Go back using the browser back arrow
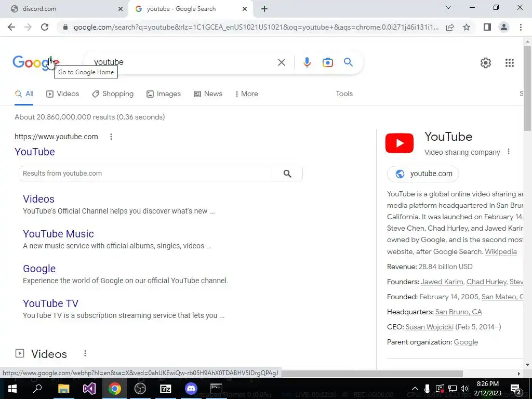 click(11, 27)
